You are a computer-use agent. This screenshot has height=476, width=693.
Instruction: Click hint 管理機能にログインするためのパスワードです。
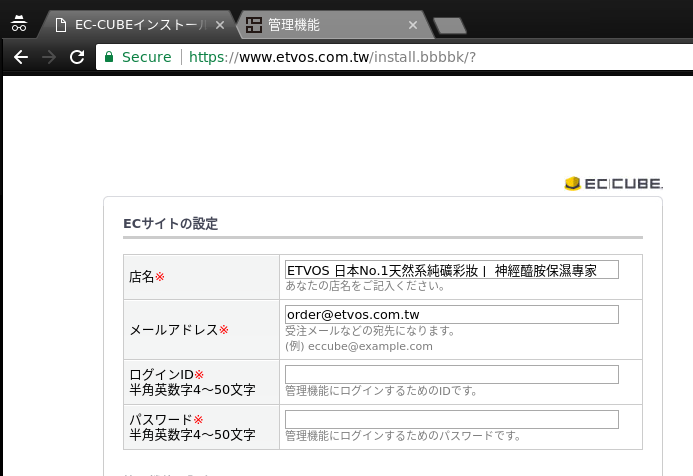(x=403, y=436)
